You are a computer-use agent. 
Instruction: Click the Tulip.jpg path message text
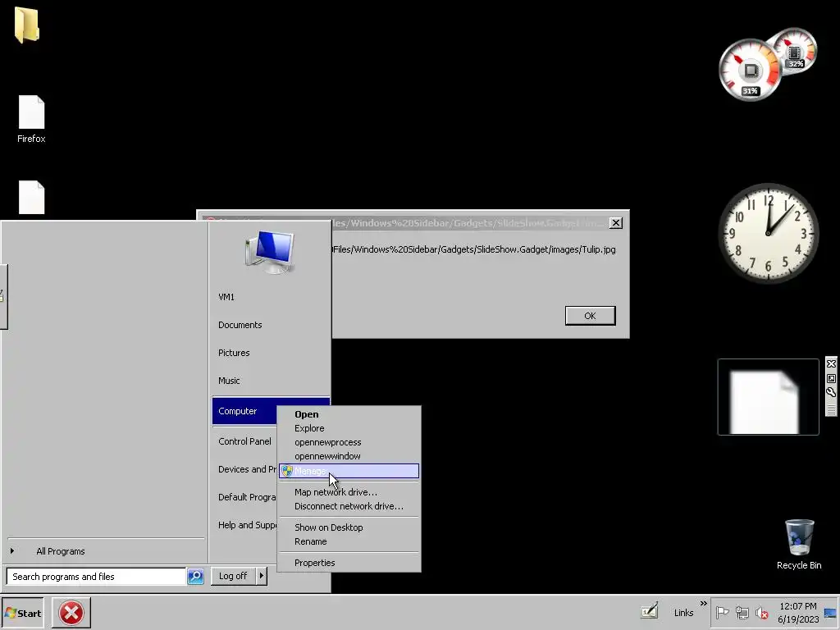pos(473,249)
